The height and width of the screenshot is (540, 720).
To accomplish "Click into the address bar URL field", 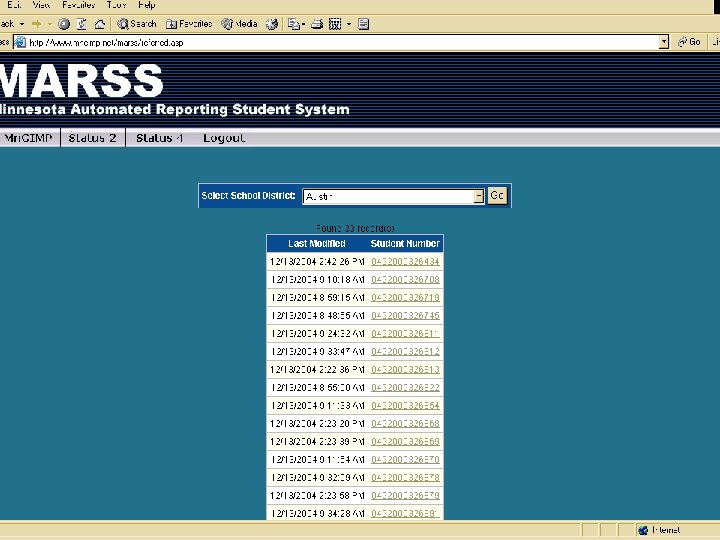I will [342, 43].
